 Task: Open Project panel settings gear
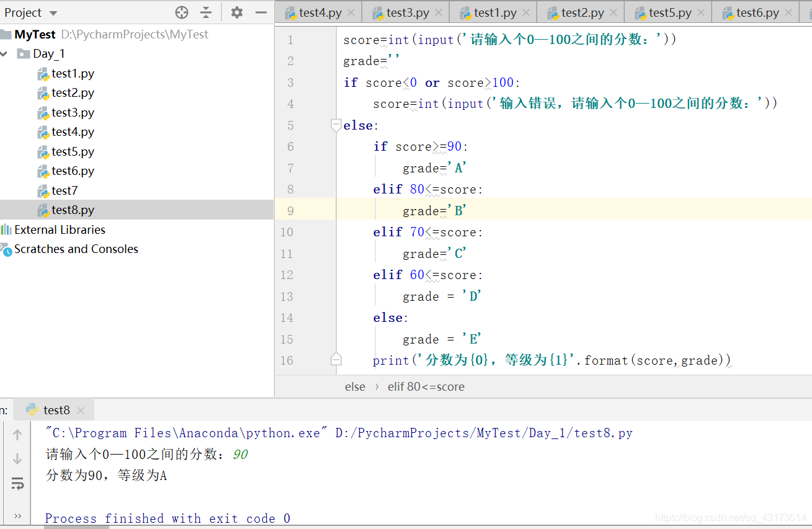pos(237,12)
